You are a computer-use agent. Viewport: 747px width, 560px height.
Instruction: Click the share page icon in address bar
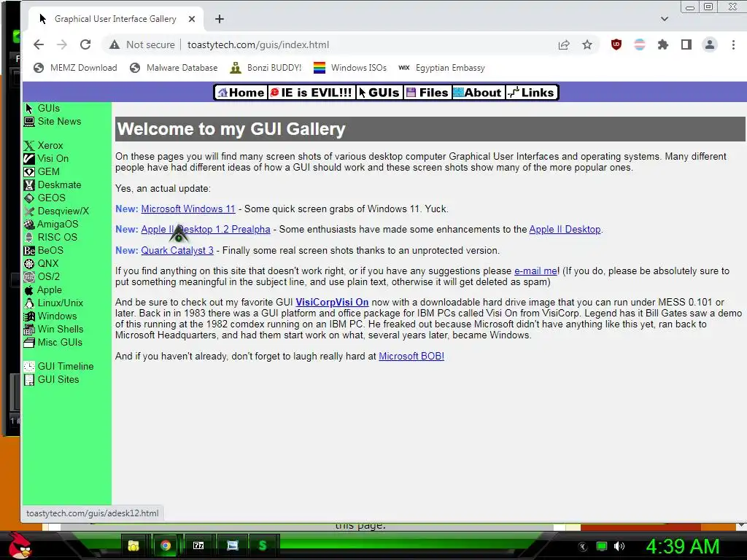[564, 44]
